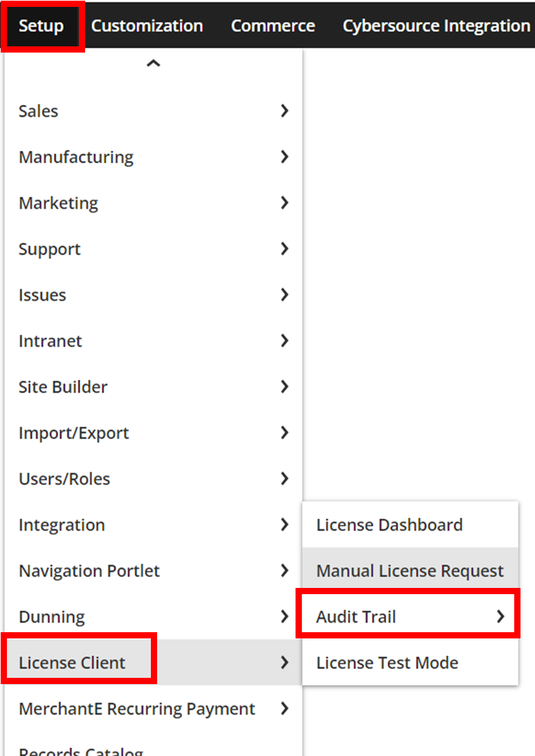Open the Support submenu
The height and width of the screenshot is (756, 535).
click(x=154, y=249)
